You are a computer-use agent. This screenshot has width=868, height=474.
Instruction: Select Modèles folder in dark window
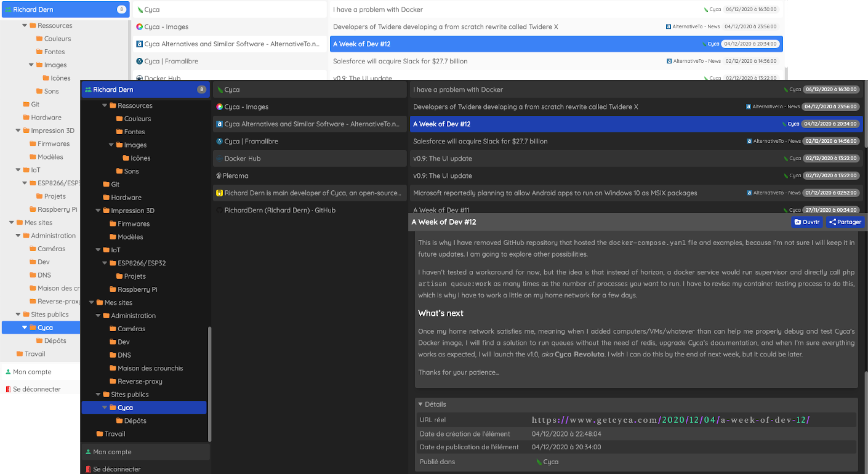[x=144, y=237]
